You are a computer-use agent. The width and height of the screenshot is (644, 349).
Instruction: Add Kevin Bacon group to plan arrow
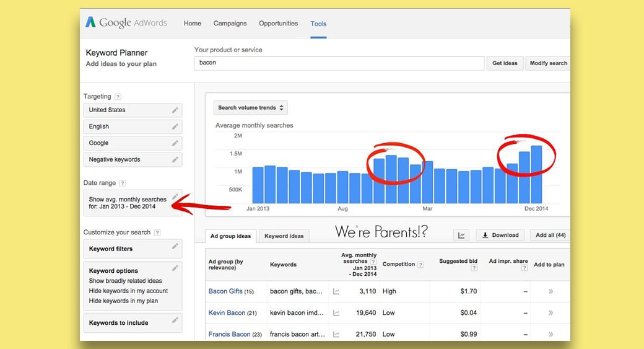[x=550, y=313]
